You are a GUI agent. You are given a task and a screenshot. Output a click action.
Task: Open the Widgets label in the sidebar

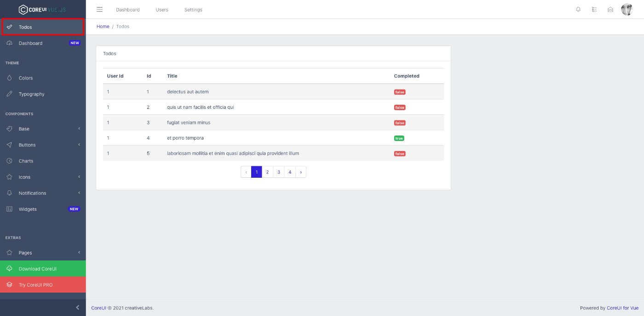(28, 209)
